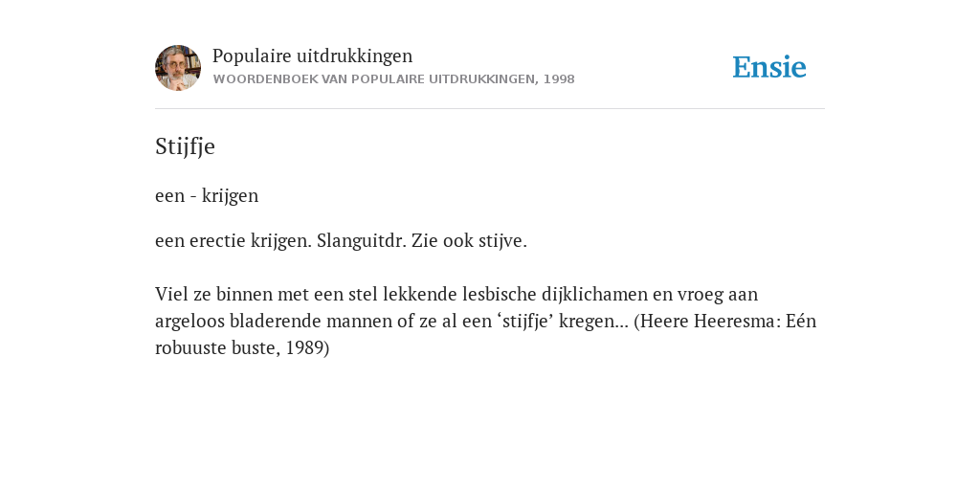Screen dimensions: 980x490
Task: Open the Populaire uitdrukkingen source title
Action: (313, 56)
